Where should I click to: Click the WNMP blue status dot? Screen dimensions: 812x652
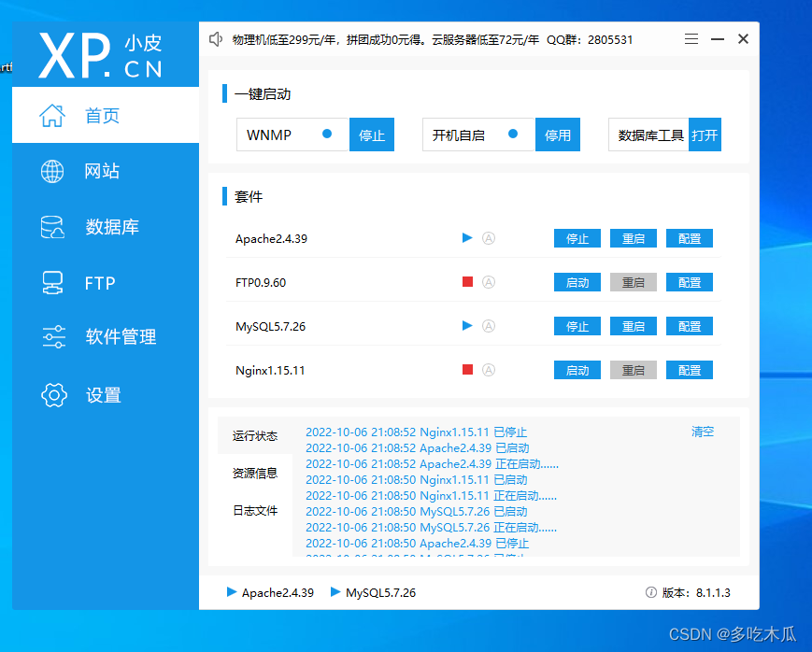click(x=327, y=135)
